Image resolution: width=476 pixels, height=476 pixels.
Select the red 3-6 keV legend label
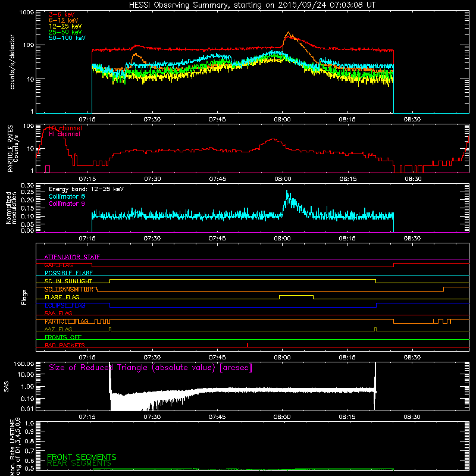62,14
